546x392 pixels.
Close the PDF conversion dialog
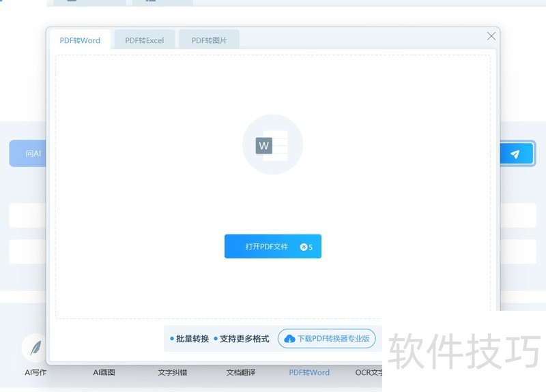[491, 36]
